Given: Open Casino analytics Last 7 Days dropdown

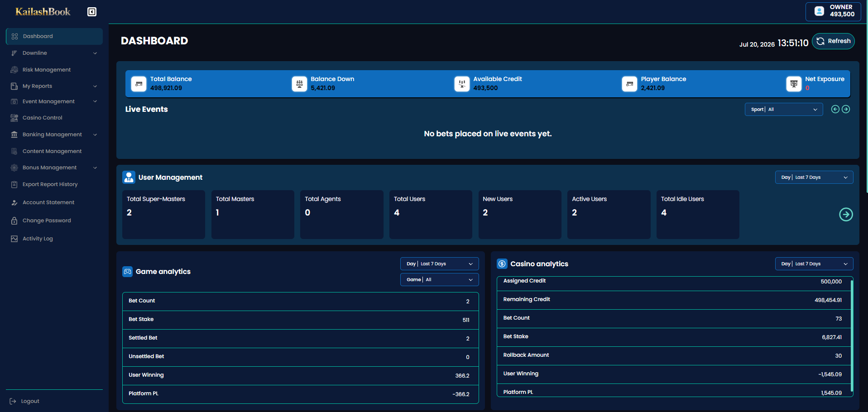Looking at the screenshot, I should (x=814, y=263).
